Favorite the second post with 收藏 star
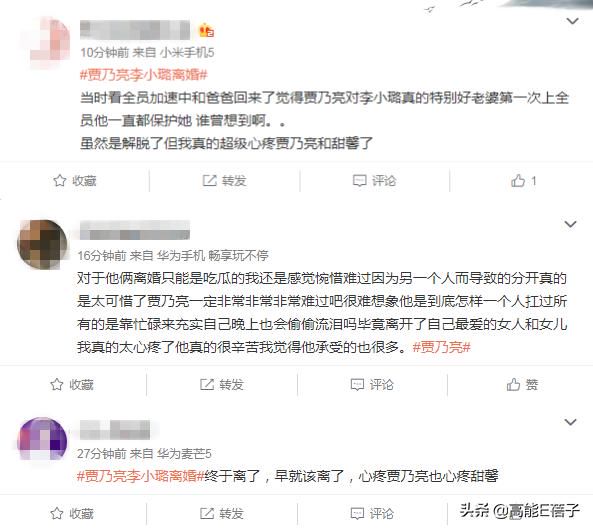This screenshot has height=531, width=593. tap(72, 385)
